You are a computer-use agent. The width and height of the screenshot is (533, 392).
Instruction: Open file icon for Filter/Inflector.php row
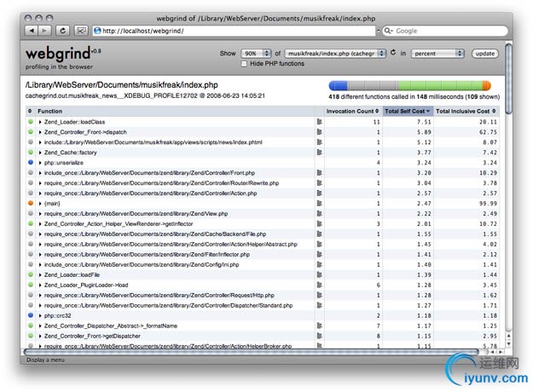tap(319, 254)
